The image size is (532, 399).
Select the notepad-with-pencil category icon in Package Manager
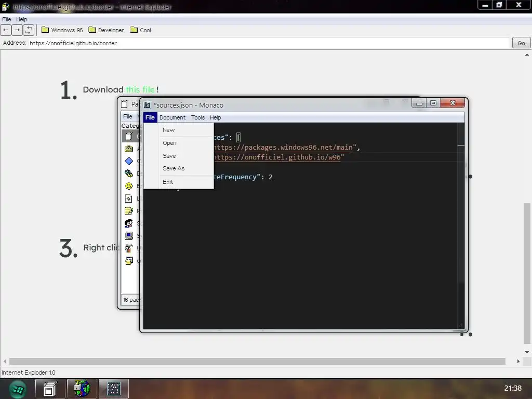coord(129,211)
